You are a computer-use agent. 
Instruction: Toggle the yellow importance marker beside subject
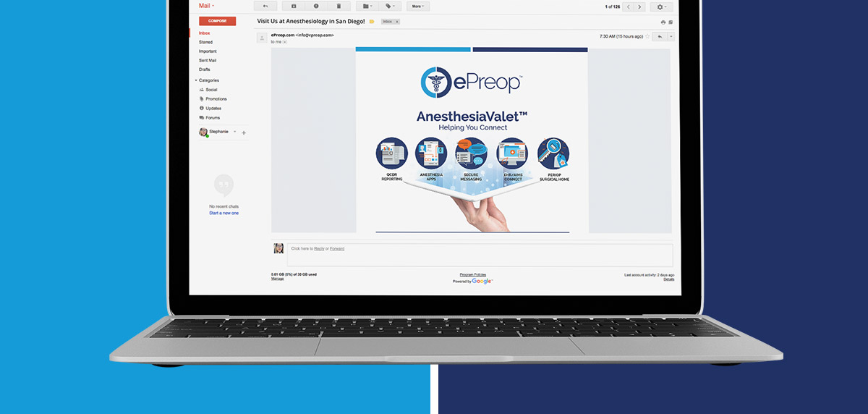coord(372,22)
